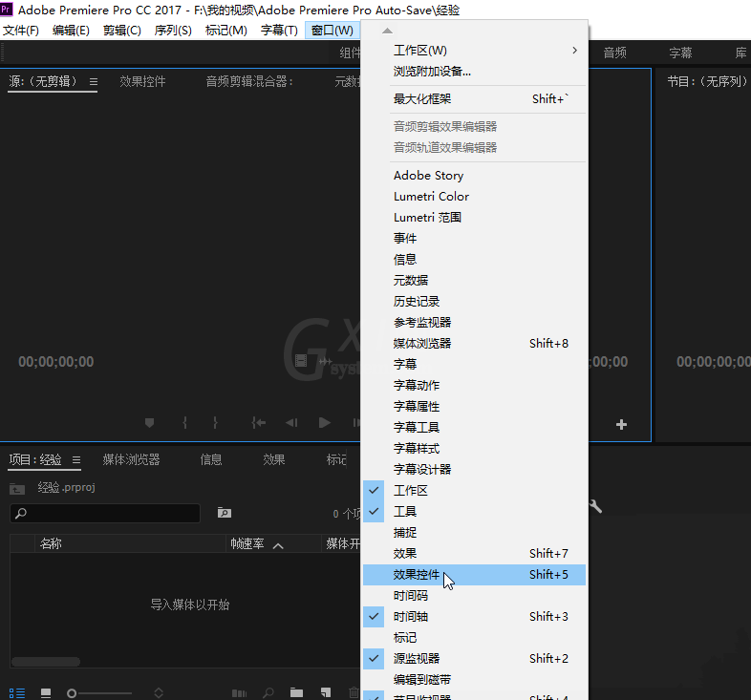Click scroll-up arrow at menu top

click(388, 31)
